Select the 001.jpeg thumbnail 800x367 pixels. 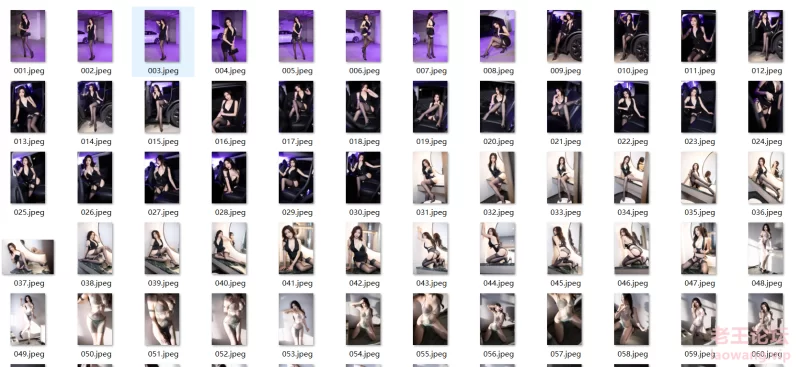28,36
